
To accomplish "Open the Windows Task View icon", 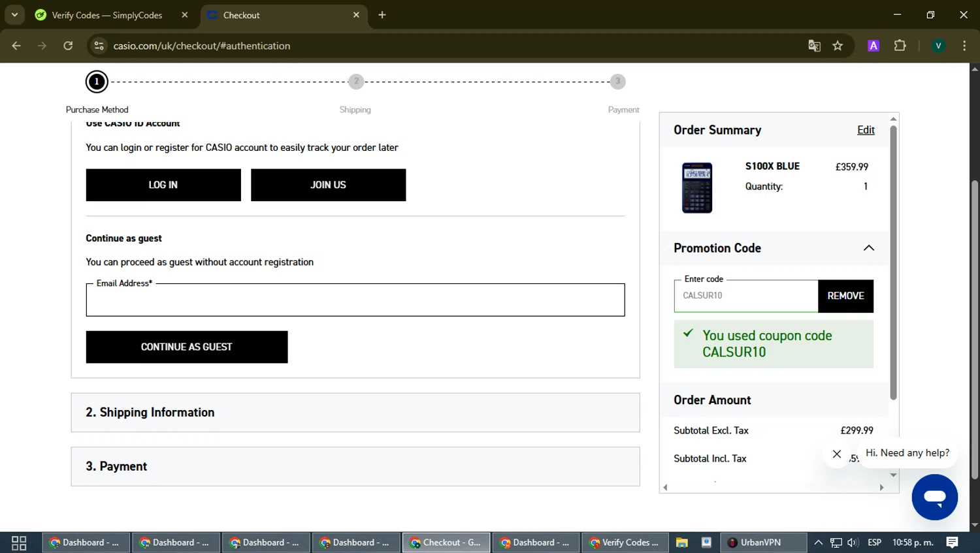I will [x=19, y=543].
